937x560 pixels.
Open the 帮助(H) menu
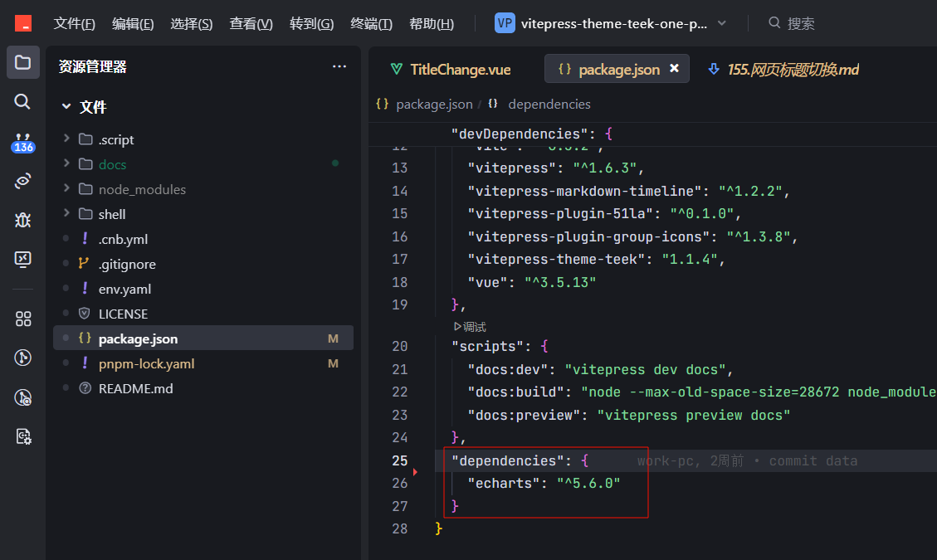point(432,23)
